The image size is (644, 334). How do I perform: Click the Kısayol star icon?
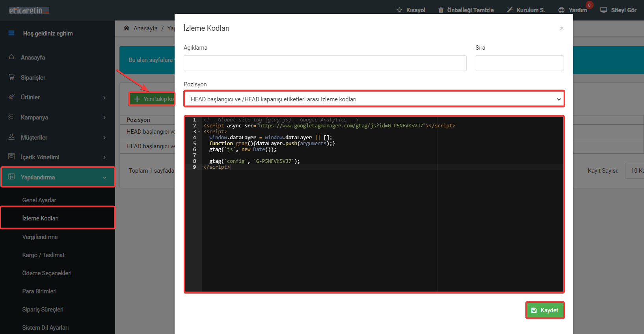(x=400, y=10)
